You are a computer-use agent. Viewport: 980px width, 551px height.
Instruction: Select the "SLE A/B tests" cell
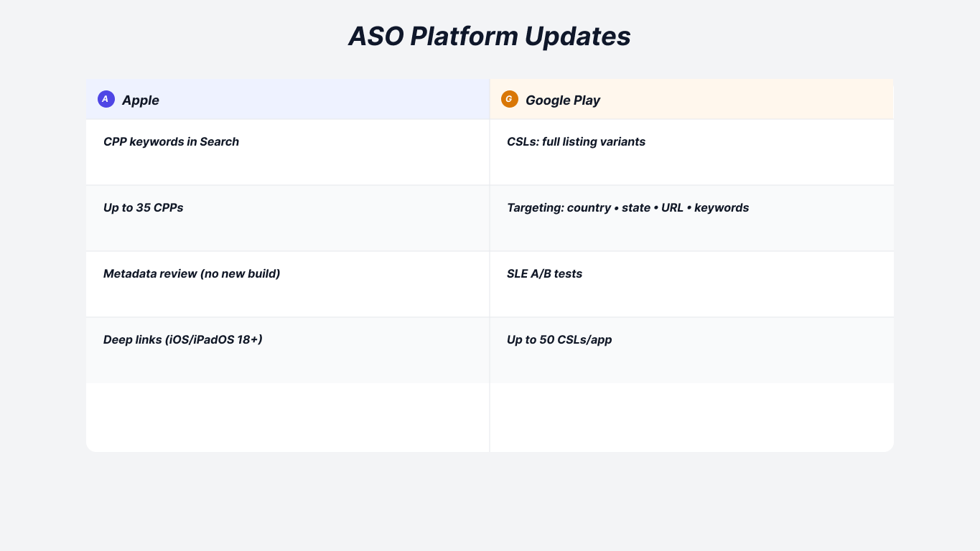(544, 274)
